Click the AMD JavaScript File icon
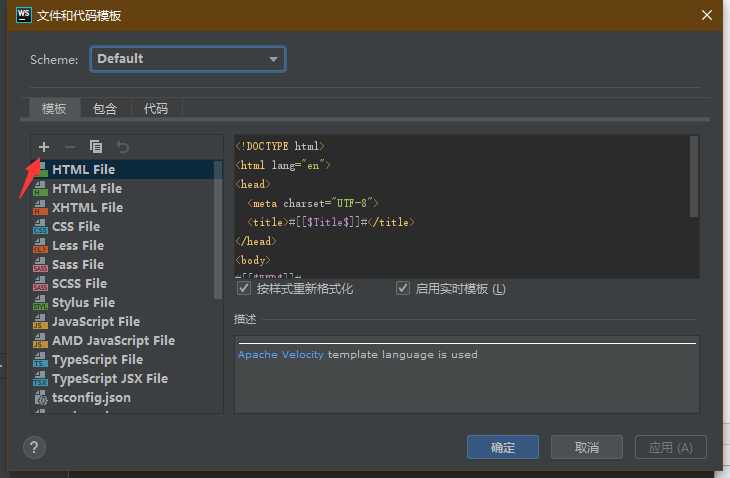Screen dimensions: 730x478 click(x=41, y=341)
